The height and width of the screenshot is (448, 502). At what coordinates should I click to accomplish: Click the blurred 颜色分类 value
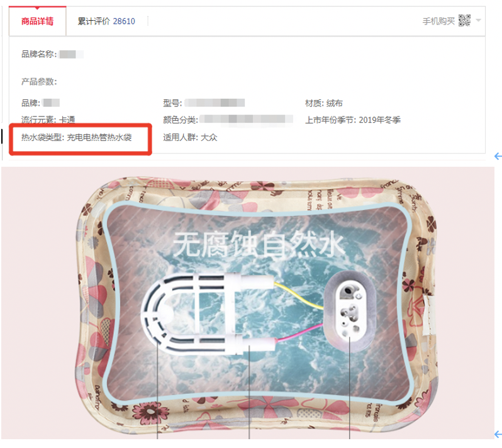[x=246, y=119]
